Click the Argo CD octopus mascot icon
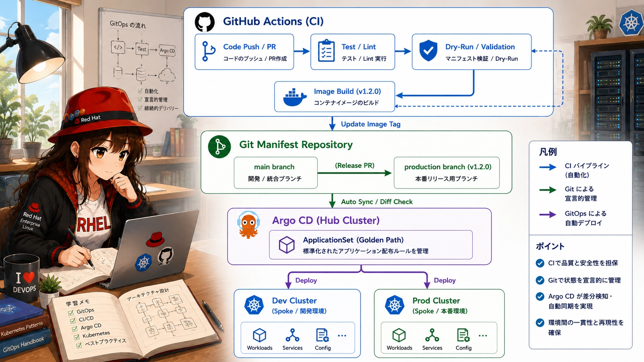The height and width of the screenshot is (362, 644). point(248,225)
